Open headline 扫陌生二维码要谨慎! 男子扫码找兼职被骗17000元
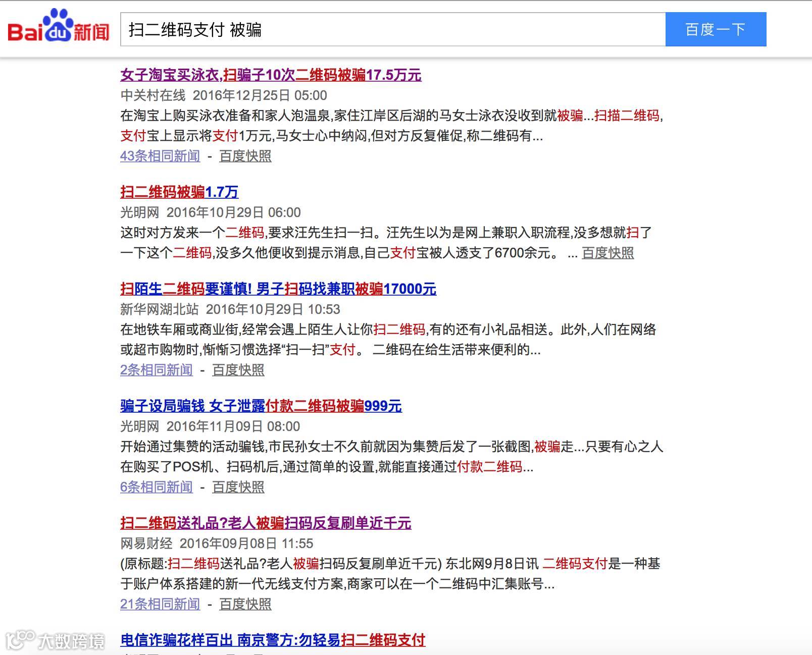This screenshot has width=812, height=655. tap(278, 289)
